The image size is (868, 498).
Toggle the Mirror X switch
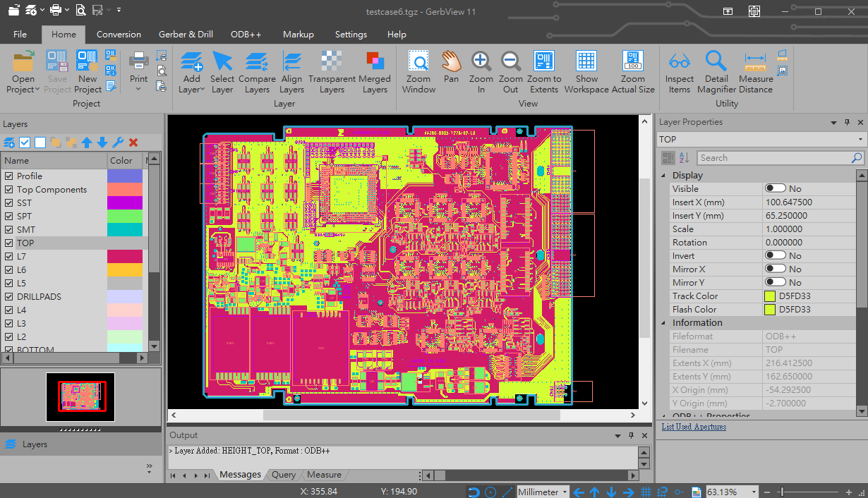pyautogui.click(x=776, y=269)
